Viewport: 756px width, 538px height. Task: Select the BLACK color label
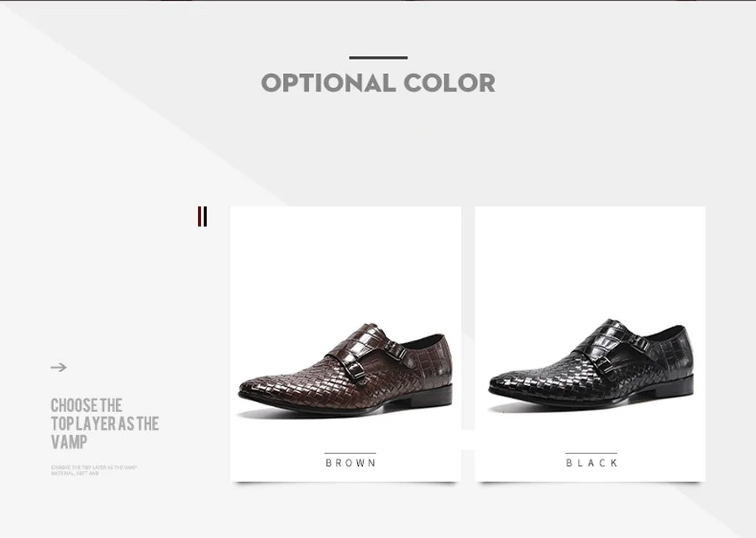[591, 462]
